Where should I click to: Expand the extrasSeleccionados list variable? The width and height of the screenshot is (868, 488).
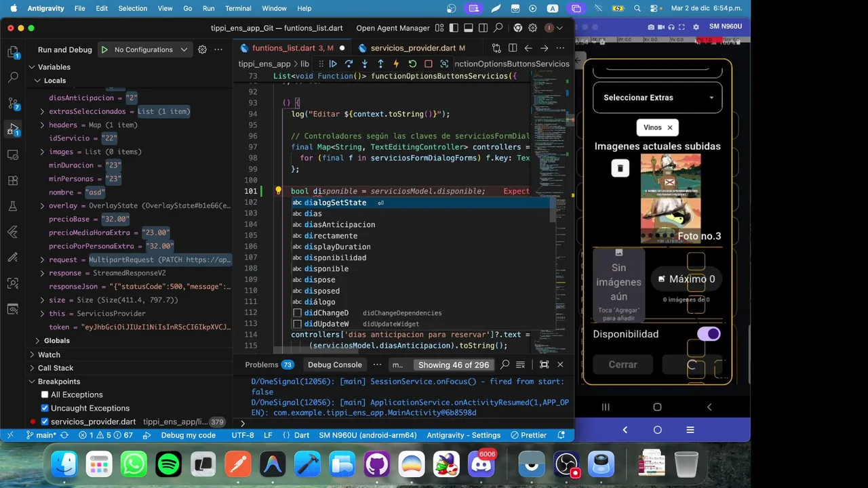(43, 111)
